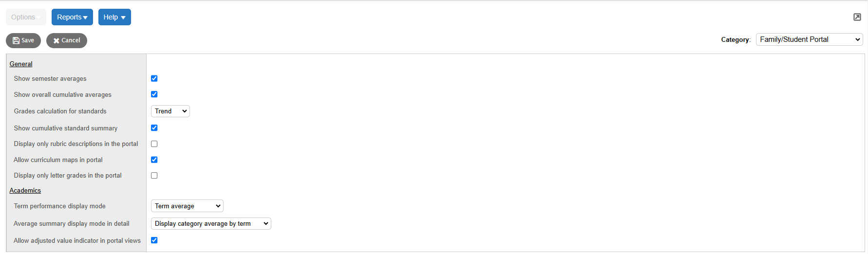Toggle Show overall cumulative averages checkbox
868x254 pixels.
(x=154, y=94)
